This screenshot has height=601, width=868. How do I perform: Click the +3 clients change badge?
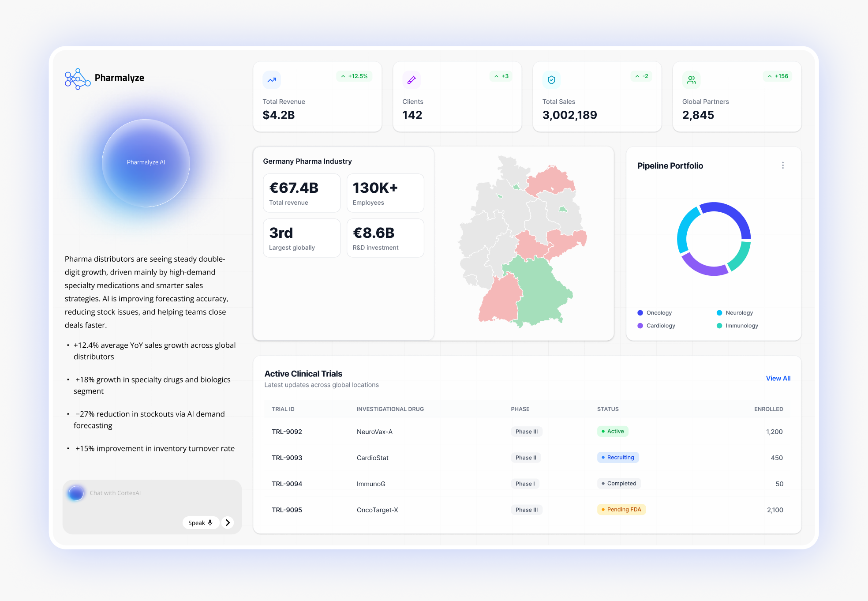[x=501, y=76]
